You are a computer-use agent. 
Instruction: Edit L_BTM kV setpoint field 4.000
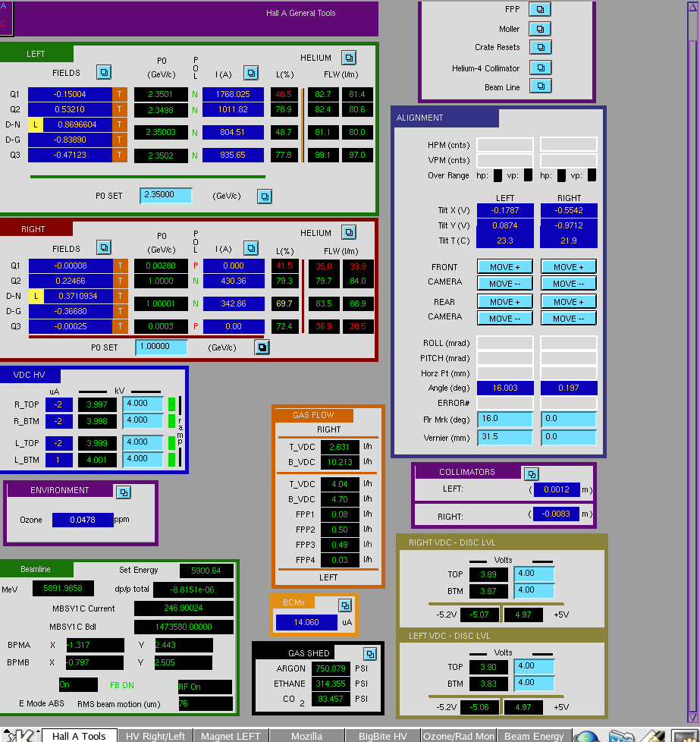pyautogui.click(x=143, y=459)
